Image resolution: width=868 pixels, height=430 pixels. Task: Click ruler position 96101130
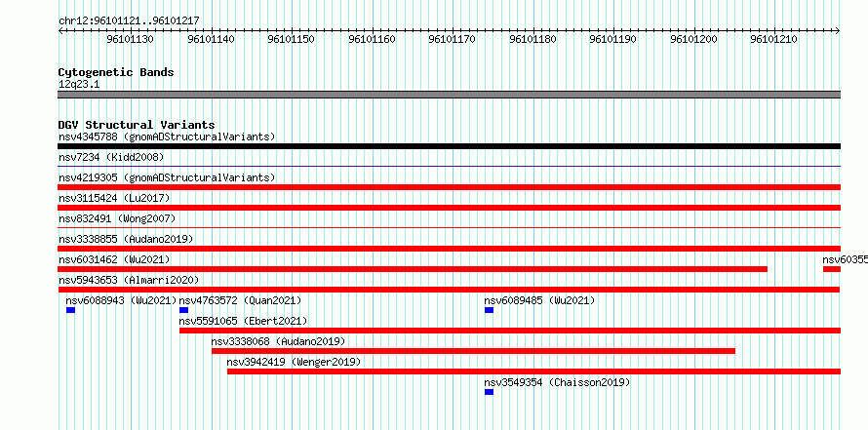coord(131,39)
